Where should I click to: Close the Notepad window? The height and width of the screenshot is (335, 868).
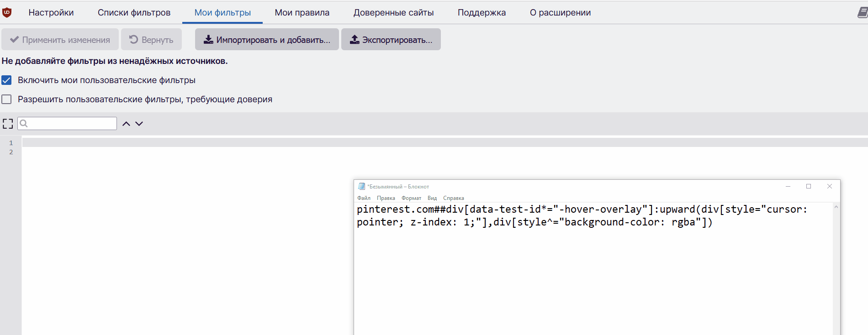830,186
